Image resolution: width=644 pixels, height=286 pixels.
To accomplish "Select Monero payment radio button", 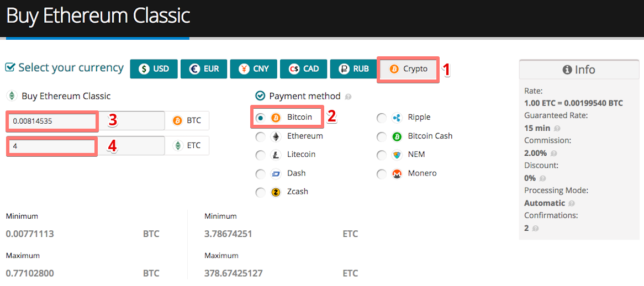I will coord(382,174).
